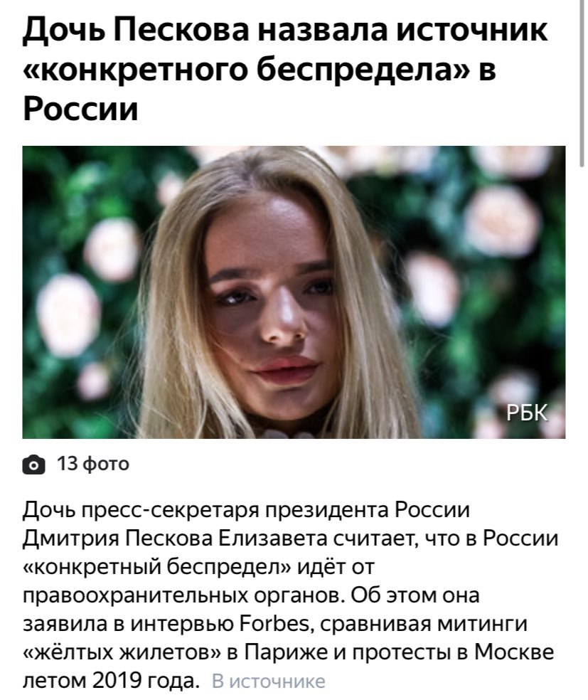Select the word "Forbes" in the article
Image resolution: width=588 pixels, height=700 pixels.
click(277, 624)
